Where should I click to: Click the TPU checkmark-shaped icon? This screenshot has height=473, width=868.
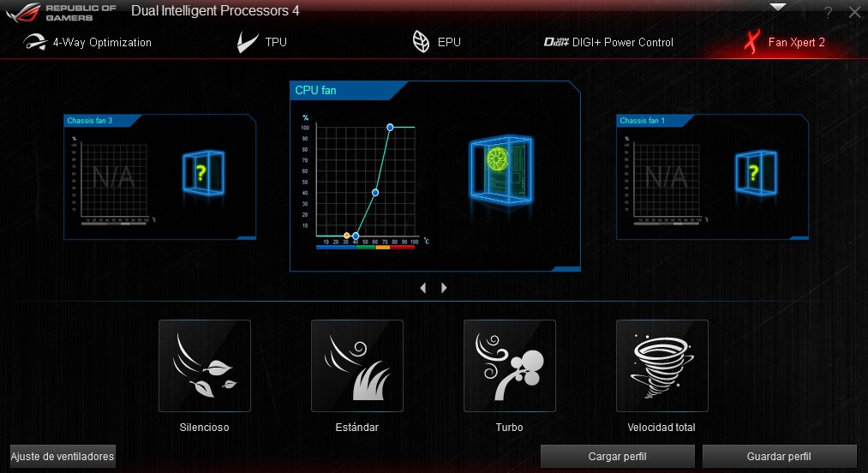[247, 42]
